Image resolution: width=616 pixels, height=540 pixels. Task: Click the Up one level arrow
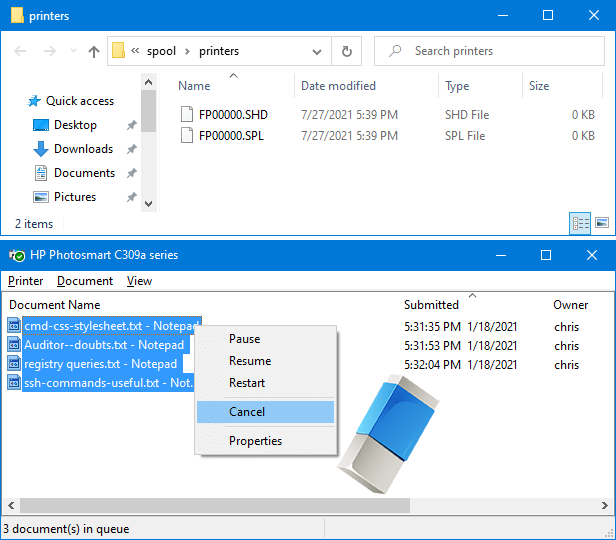pos(93,51)
